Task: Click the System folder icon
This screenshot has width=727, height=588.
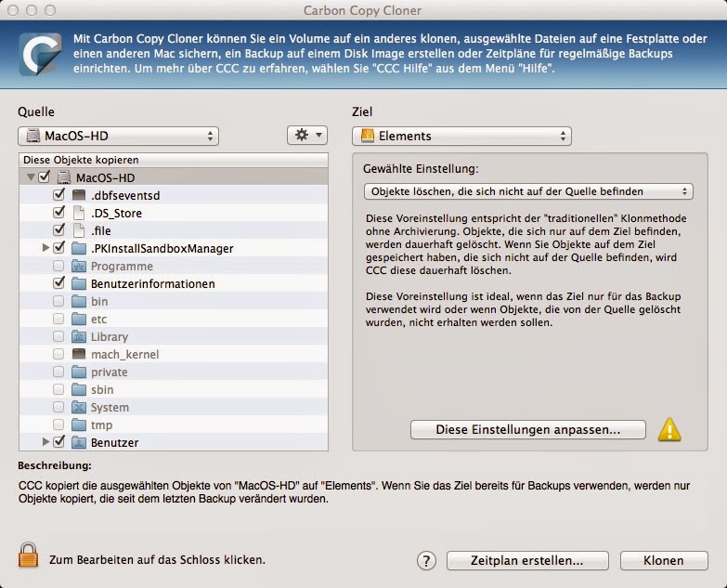Action: pyautogui.click(x=79, y=407)
